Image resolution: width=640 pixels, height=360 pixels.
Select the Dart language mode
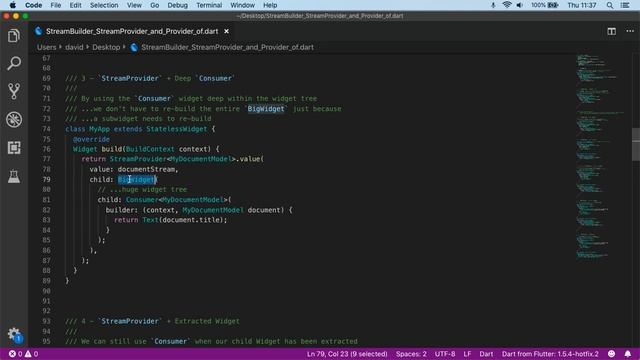(486, 354)
